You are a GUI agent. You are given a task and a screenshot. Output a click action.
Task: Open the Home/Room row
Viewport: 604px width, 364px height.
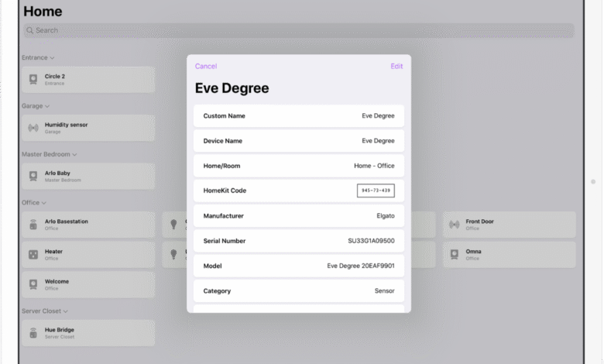(x=299, y=166)
